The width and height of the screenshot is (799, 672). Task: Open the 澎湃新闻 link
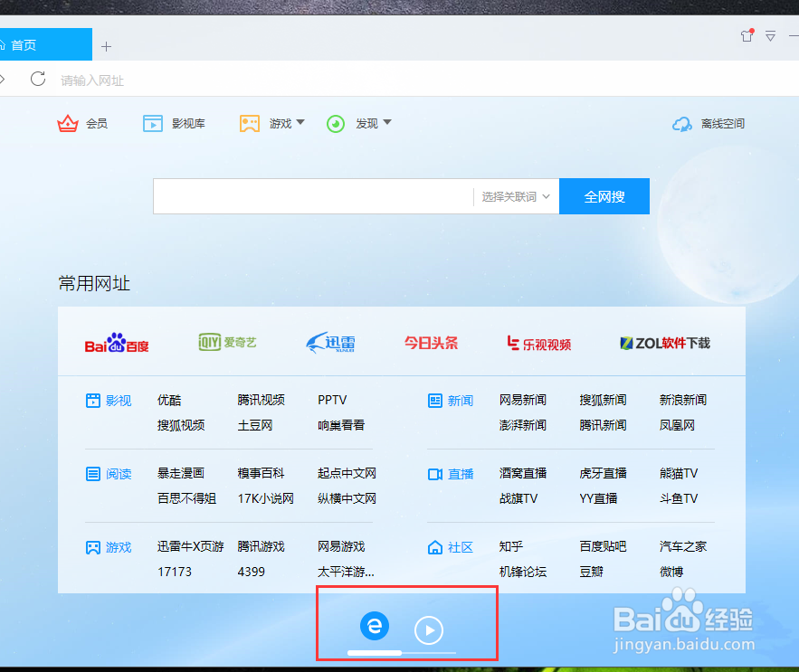point(523,425)
